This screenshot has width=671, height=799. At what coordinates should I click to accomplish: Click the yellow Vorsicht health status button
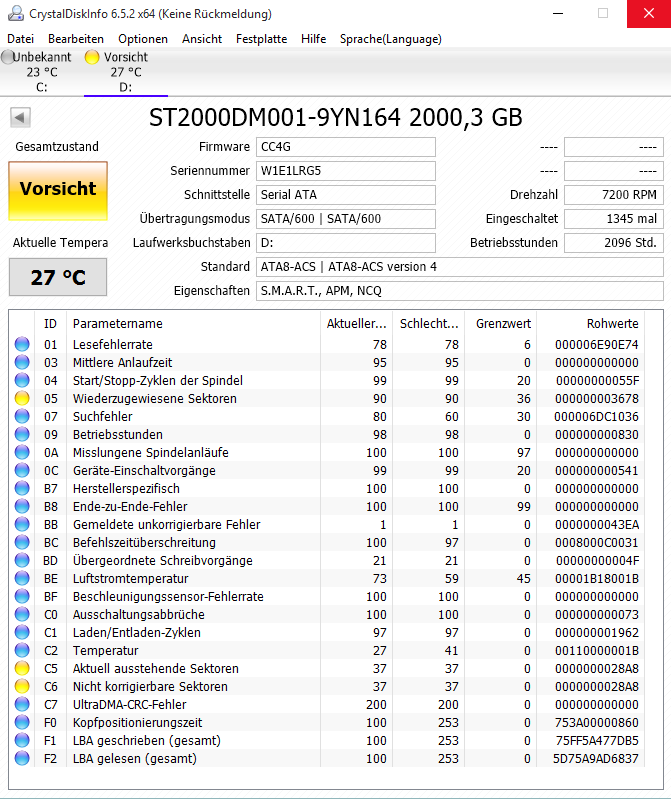[x=58, y=191]
